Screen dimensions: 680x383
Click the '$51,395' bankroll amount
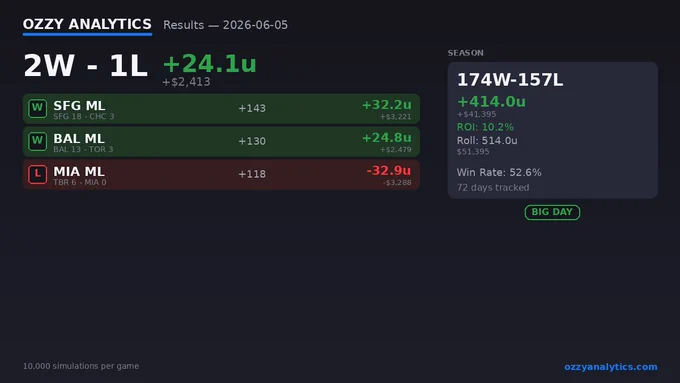[473, 152]
